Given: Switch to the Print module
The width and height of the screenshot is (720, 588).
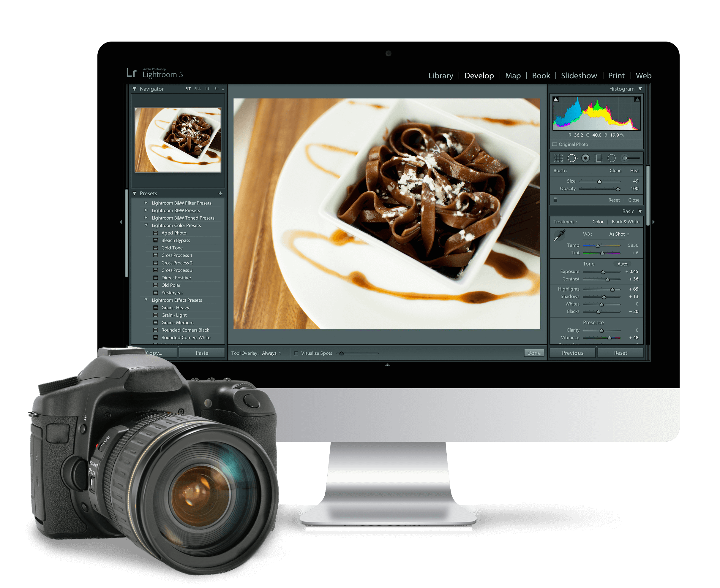Looking at the screenshot, I should click(616, 75).
